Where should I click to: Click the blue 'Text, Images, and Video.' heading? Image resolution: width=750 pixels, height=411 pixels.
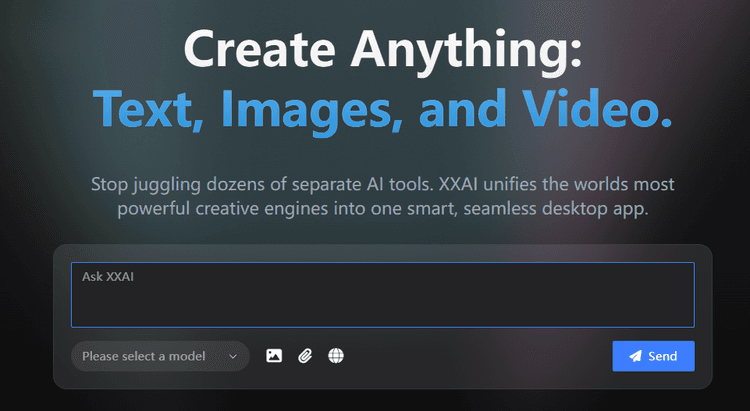(x=382, y=109)
